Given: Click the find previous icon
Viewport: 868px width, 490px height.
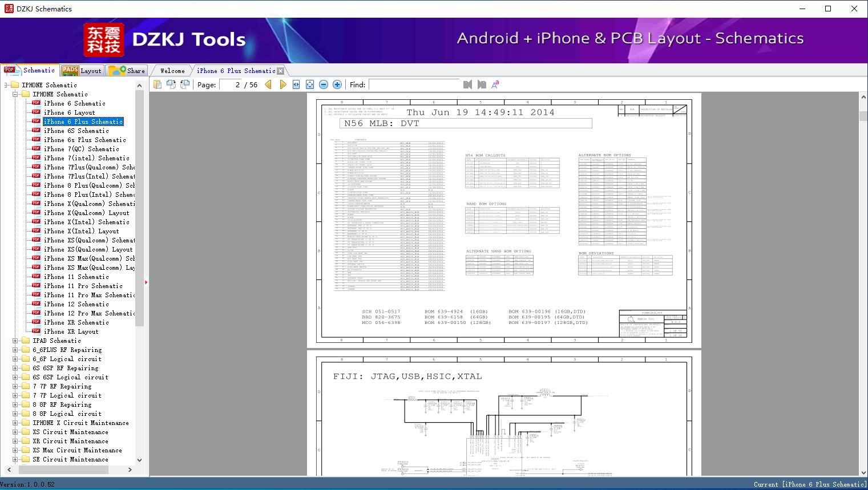Looking at the screenshot, I should 467,84.
